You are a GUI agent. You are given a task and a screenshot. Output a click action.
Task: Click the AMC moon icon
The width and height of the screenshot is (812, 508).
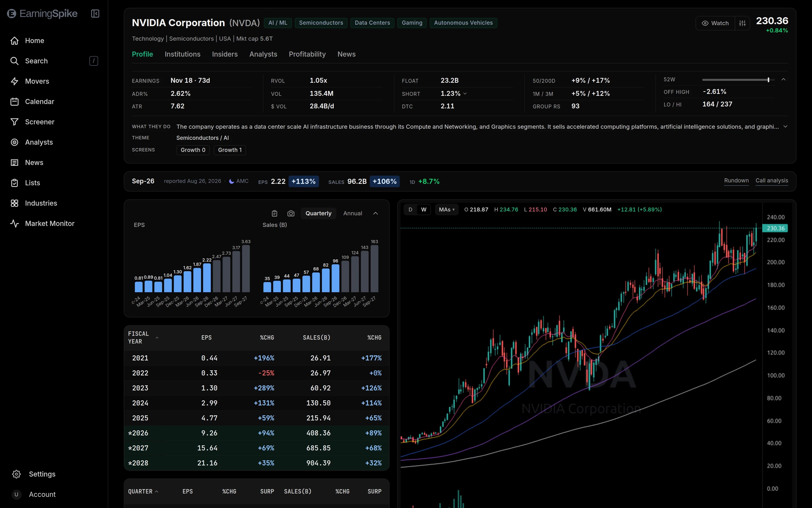click(232, 181)
